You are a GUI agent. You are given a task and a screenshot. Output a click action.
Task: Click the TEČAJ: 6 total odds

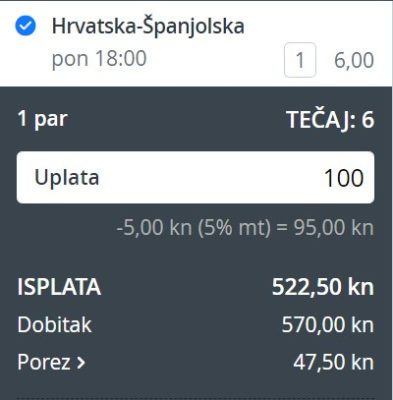330,120
